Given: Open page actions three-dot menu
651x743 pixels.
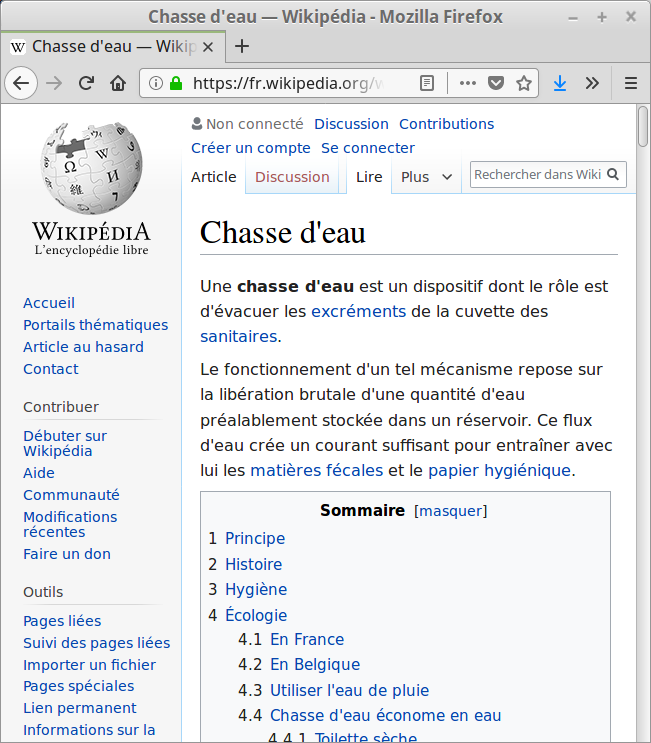Looking at the screenshot, I should pyautogui.click(x=467, y=84).
